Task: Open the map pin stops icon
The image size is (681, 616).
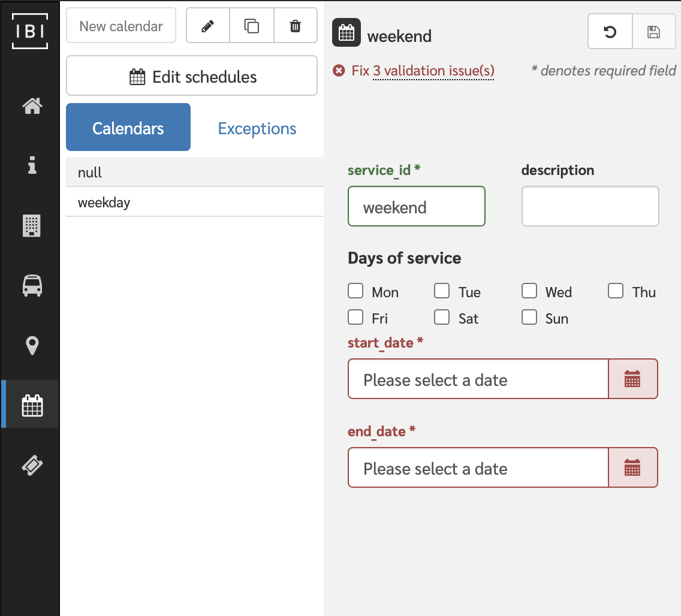Action: pyautogui.click(x=32, y=346)
